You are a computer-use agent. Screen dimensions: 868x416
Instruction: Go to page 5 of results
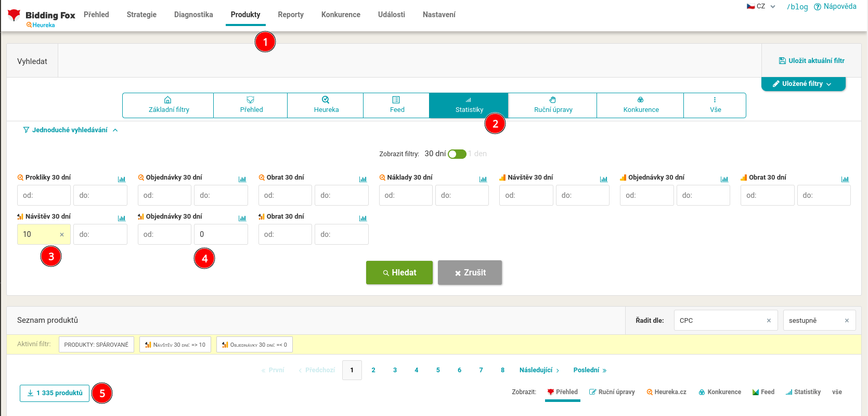pyautogui.click(x=438, y=370)
